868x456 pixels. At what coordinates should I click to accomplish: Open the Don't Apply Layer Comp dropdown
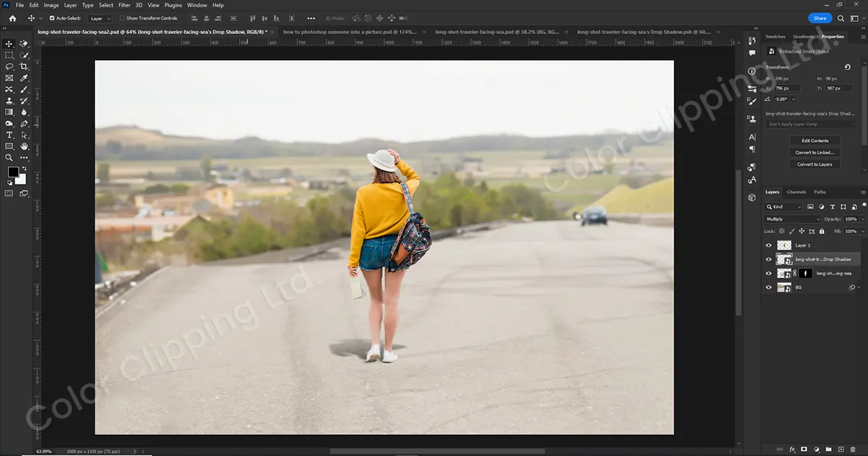(x=810, y=124)
